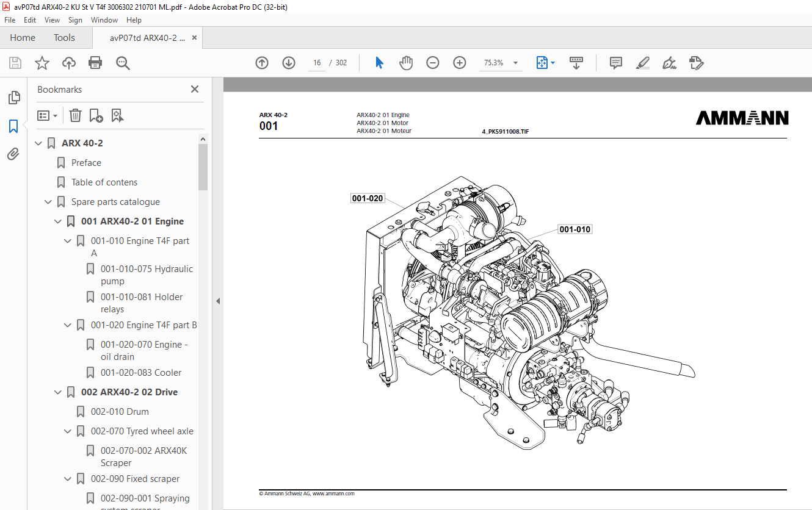Screen dimensions: 812x510
Task: Open the attachments paperclip panel
Action: coord(13,154)
